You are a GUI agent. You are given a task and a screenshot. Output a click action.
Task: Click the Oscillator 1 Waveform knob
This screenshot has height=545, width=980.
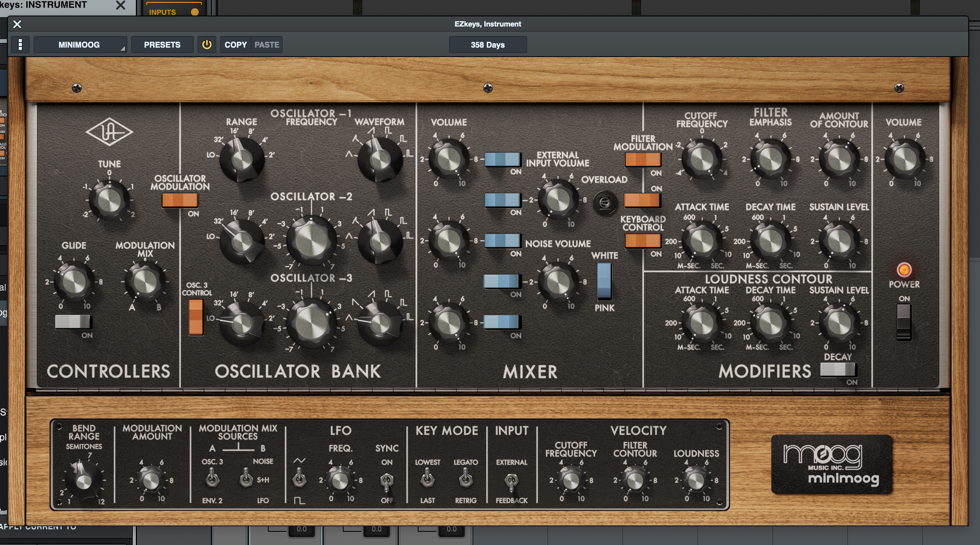coord(380,159)
